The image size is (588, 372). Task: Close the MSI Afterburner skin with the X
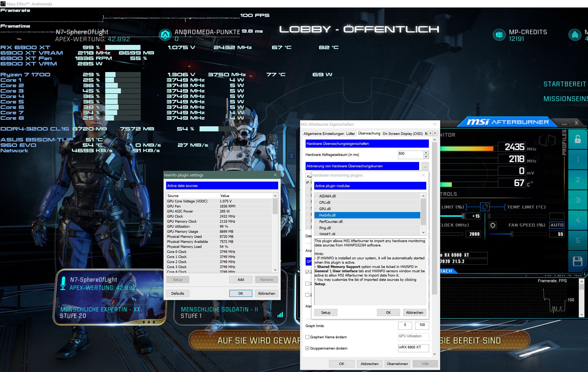point(576,123)
